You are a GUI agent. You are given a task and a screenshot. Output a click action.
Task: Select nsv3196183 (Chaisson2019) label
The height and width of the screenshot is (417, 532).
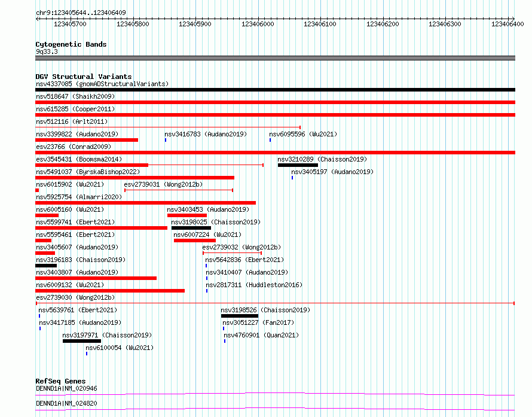point(81,260)
